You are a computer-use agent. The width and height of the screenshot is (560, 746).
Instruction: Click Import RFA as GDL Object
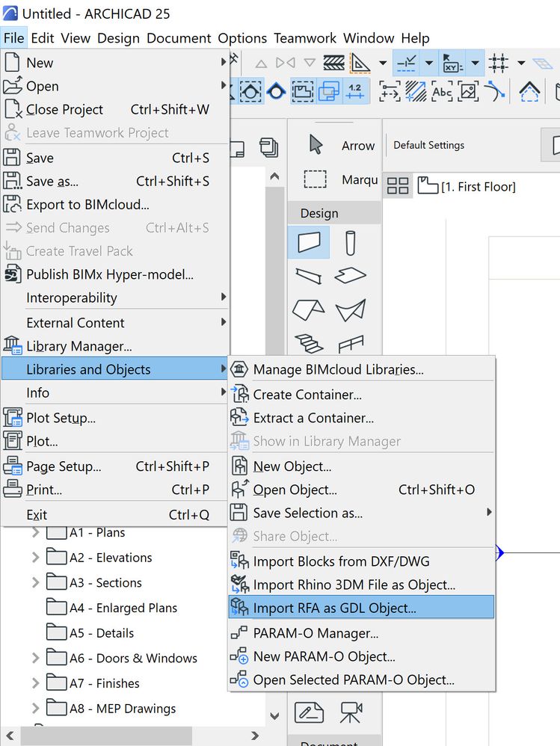point(334,608)
